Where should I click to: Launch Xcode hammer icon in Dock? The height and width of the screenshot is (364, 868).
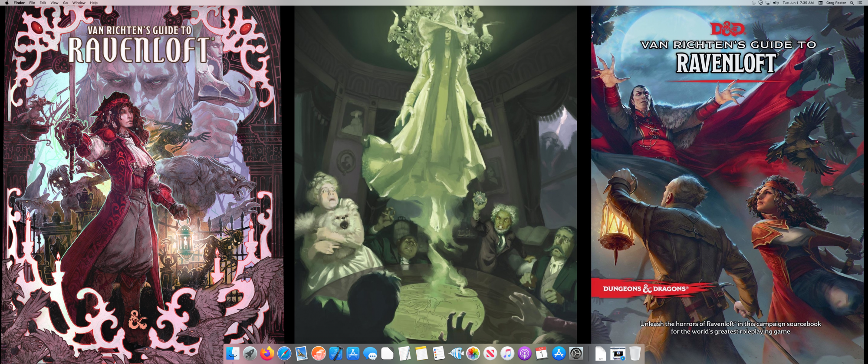[336, 354]
